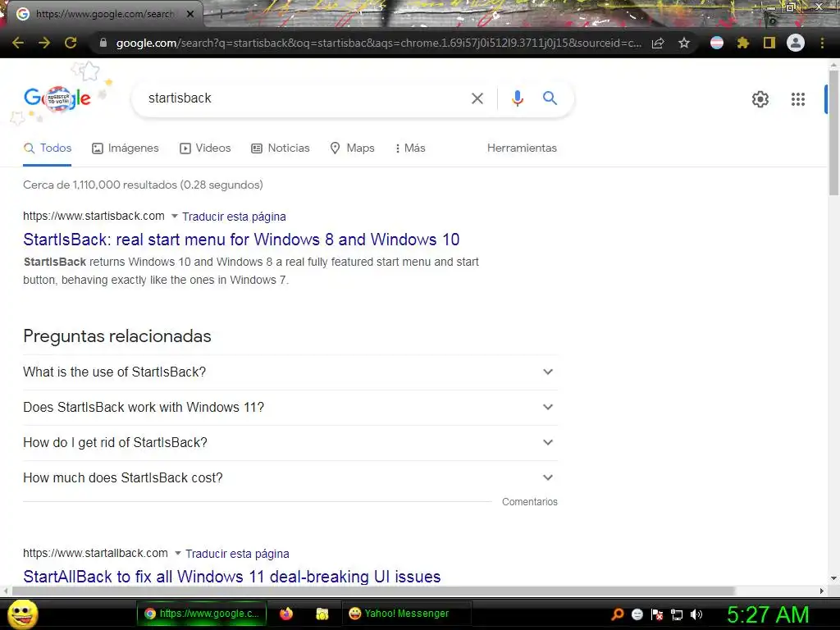The height and width of the screenshot is (630, 840).
Task: Click the horizontal scrollbar thumb
Action: 374,591
